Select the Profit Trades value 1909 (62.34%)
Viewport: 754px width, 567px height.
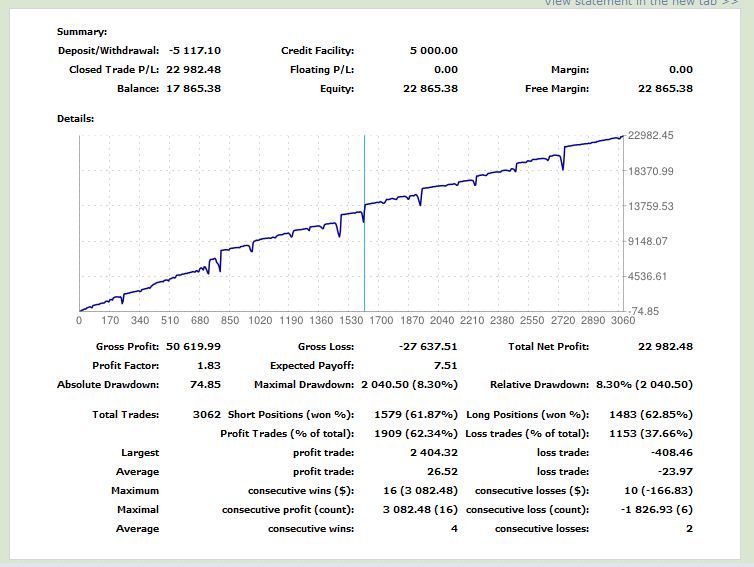[416, 434]
